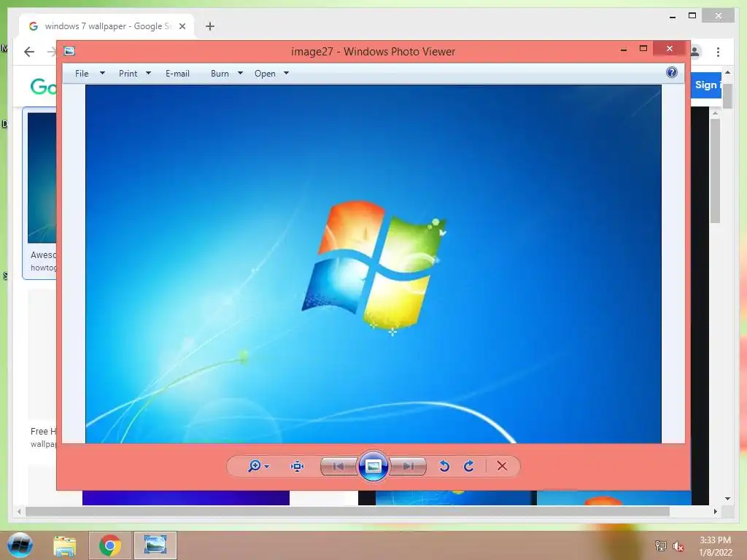Click the Chrome profile avatar icon

coord(695,52)
